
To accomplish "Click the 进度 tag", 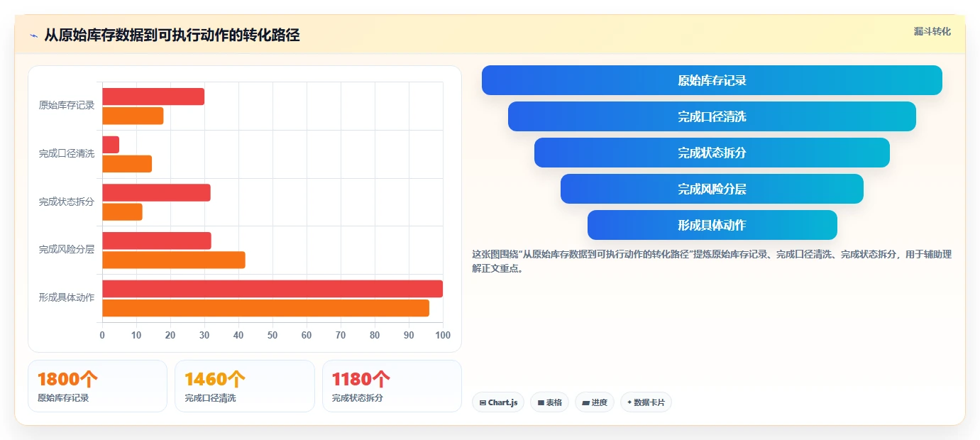I will point(595,402).
